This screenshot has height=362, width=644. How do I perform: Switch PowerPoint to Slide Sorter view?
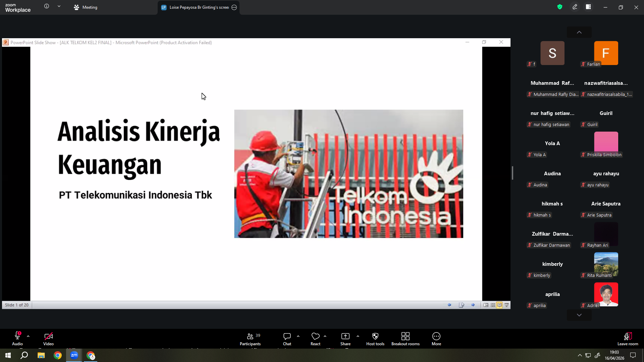[x=493, y=305]
